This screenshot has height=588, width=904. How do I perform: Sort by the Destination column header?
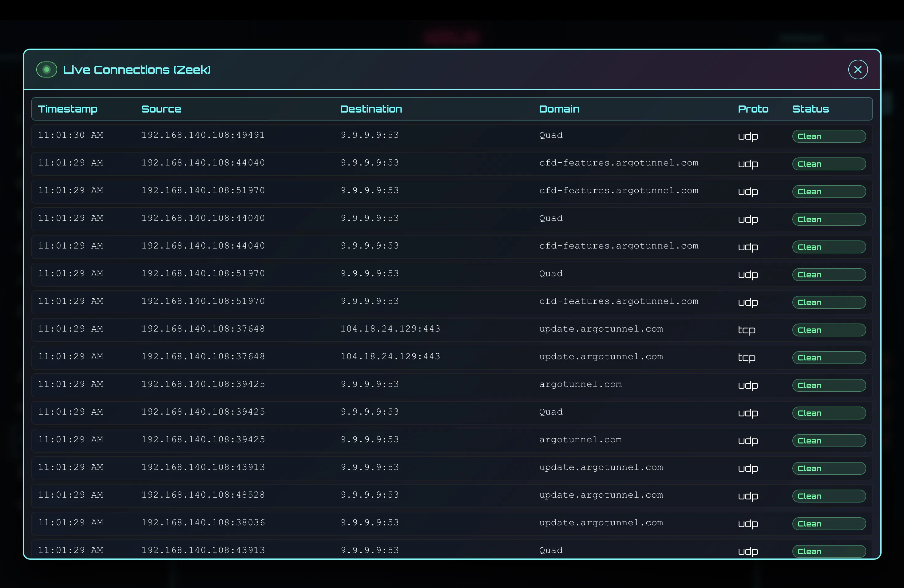click(371, 109)
